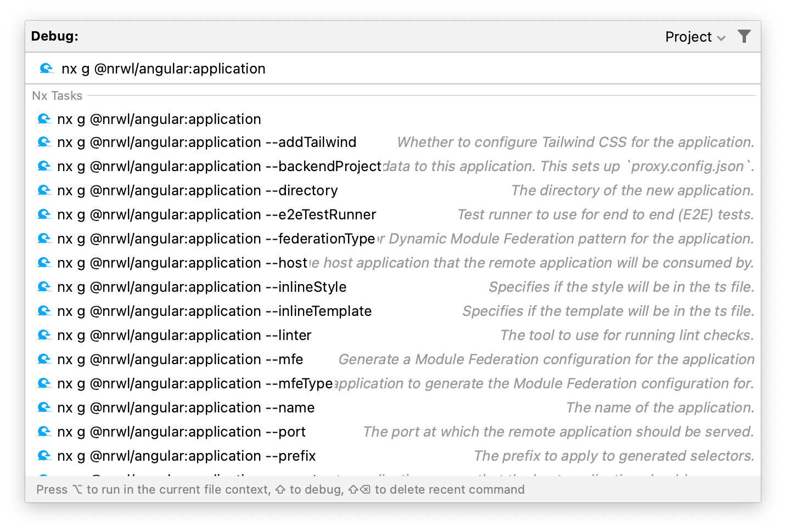The height and width of the screenshot is (532, 786).
Task: Choose the --prefix command suggestion
Action: pyautogui.click(x=393, y=456)
